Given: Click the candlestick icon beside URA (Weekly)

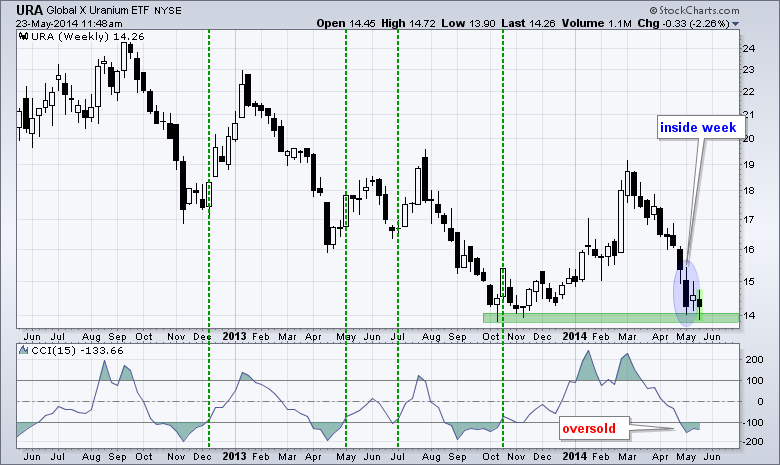Looking at the screenshot, I should coord(23,36).
